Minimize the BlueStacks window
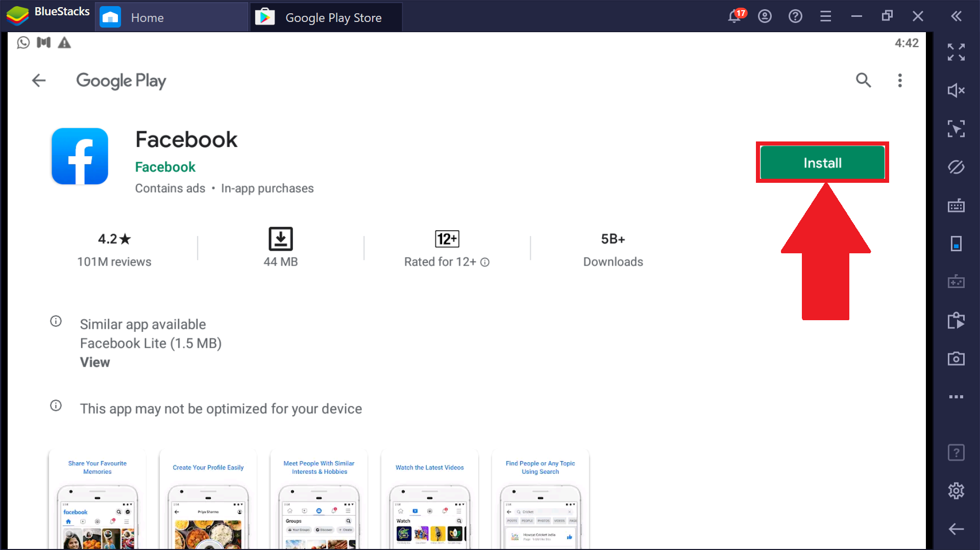 click(856, 16)
